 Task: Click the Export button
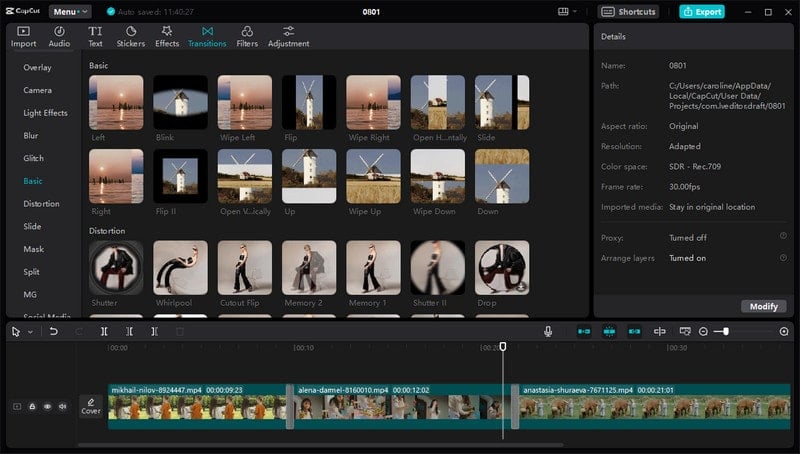(702, 11)
